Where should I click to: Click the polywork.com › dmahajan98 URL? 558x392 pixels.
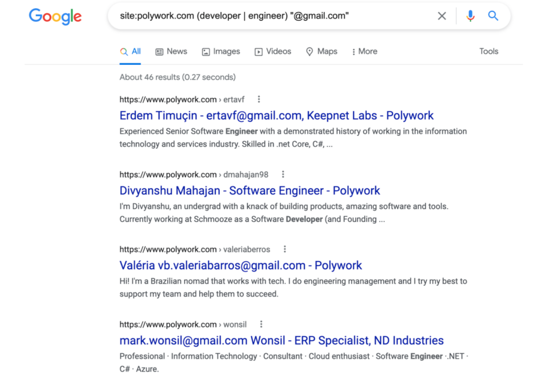(x=194, y=175)
